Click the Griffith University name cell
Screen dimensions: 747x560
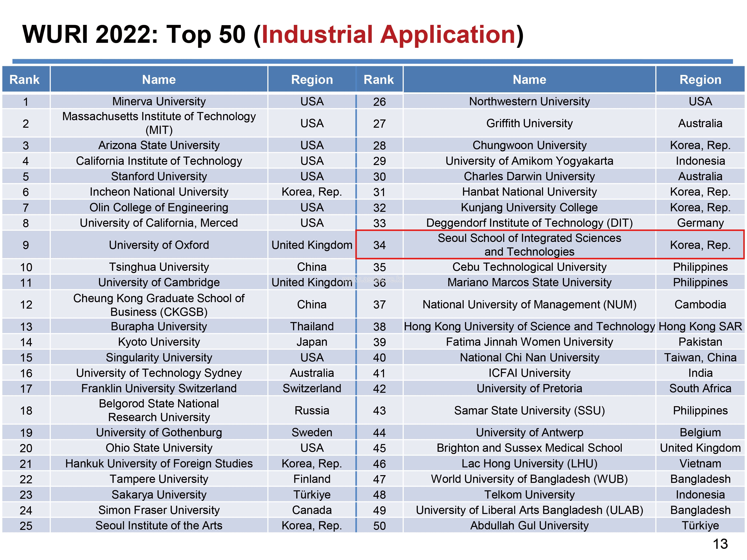point(529,123)
